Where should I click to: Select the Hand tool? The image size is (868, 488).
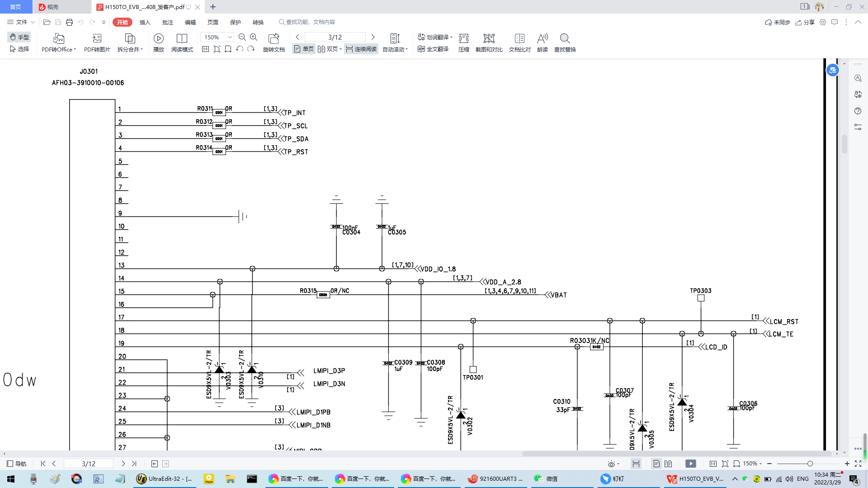19,37
